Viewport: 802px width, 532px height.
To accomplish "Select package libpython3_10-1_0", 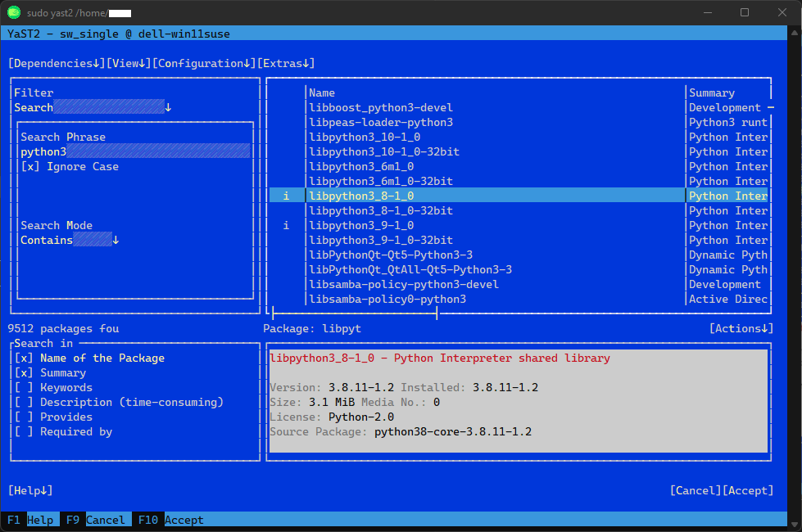I will (x=365, y=137).
